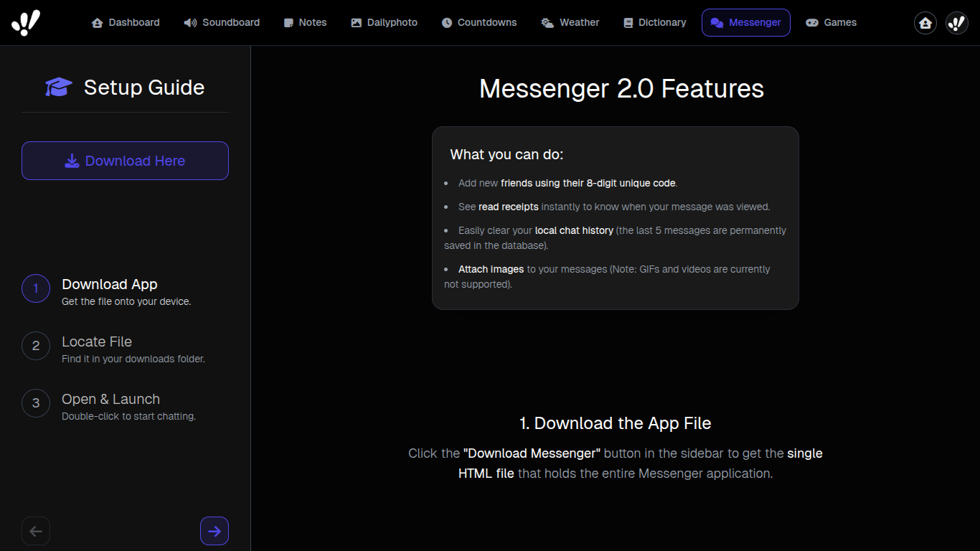
Task: Click the Games controller icon
Action: pyautogui.click(x=811, y=22)
